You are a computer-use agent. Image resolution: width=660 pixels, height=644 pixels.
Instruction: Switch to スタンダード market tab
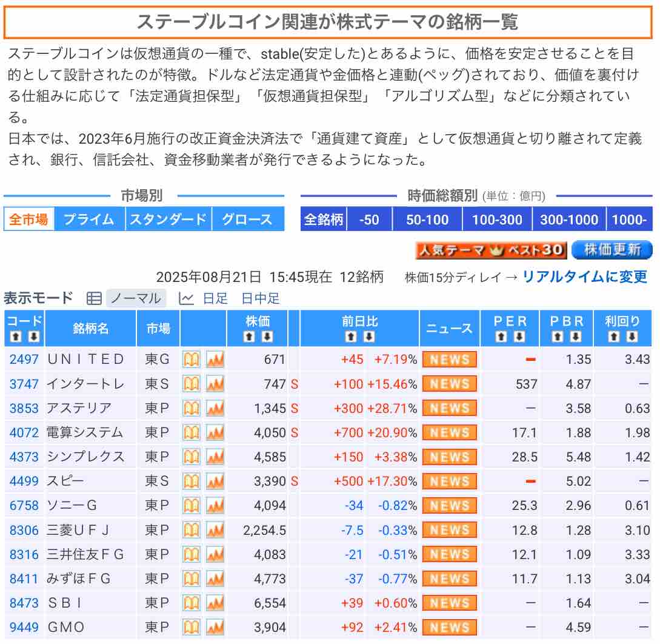point(168,220)
